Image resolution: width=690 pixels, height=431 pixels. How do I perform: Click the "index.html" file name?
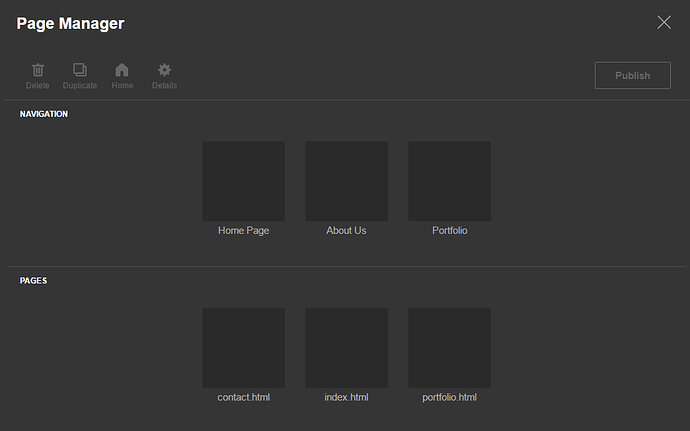point(346,398)
